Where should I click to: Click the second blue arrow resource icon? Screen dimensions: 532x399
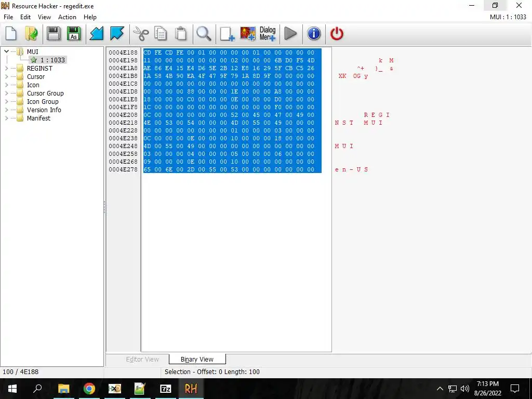pos(117,34)
